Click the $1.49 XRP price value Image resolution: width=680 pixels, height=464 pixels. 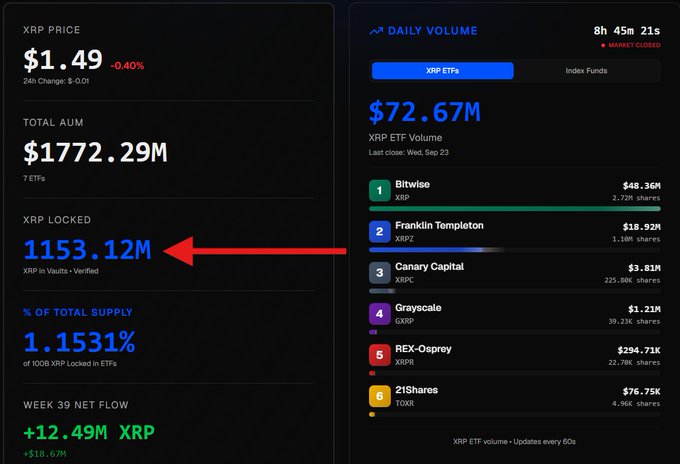63,59
